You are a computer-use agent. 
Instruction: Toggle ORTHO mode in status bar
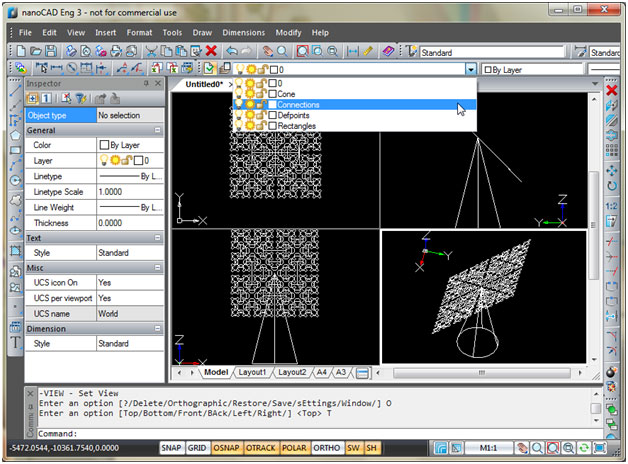(326, 448)
